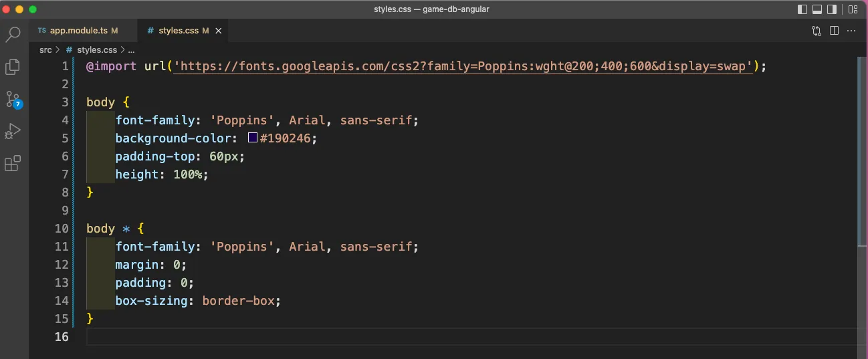Click the first body selector

[x=100, y=102]
